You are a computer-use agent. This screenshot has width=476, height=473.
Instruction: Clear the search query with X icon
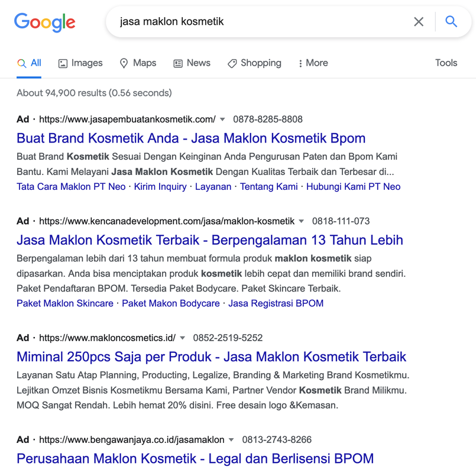(419, 22)
